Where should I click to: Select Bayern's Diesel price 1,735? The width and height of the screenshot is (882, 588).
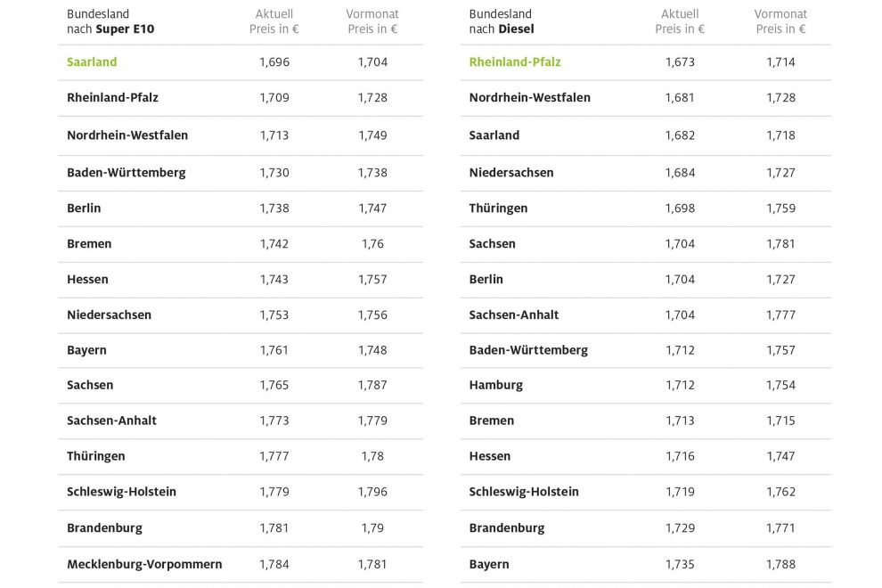tap(680, 564)
